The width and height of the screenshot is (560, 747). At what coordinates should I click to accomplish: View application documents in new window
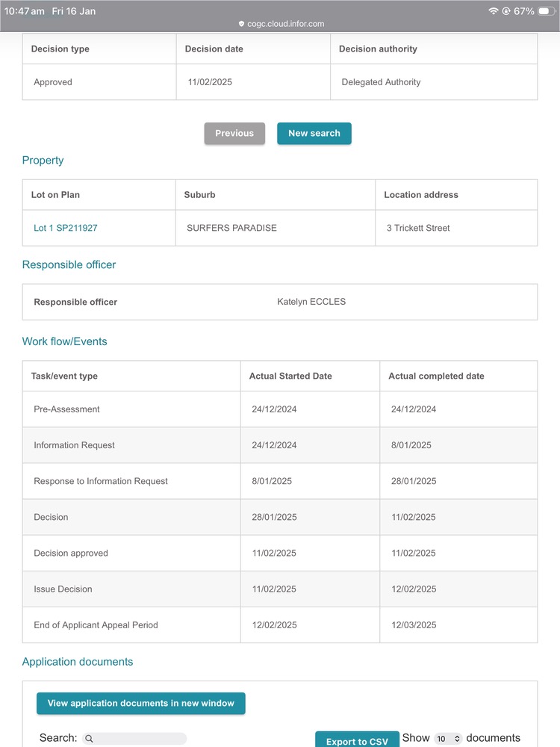[x=140, y=703]
